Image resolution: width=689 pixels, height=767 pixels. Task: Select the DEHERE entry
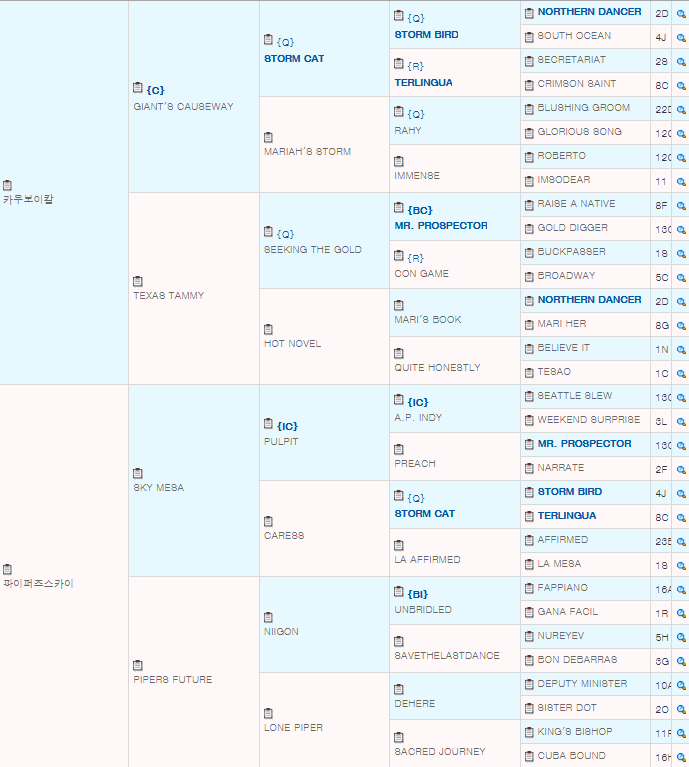pos(415,703)
